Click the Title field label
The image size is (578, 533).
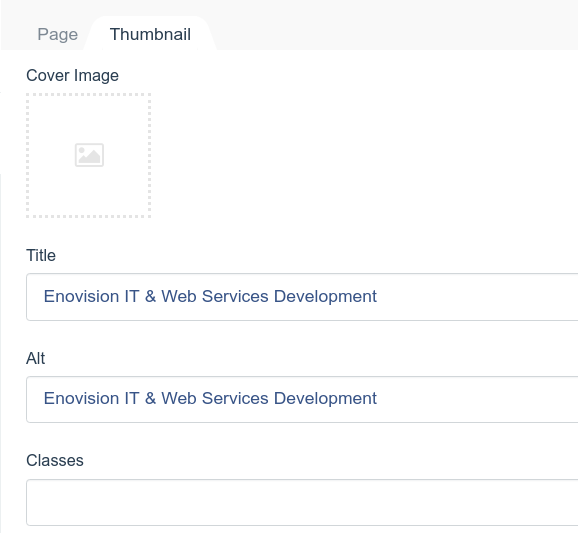(41, 255)
